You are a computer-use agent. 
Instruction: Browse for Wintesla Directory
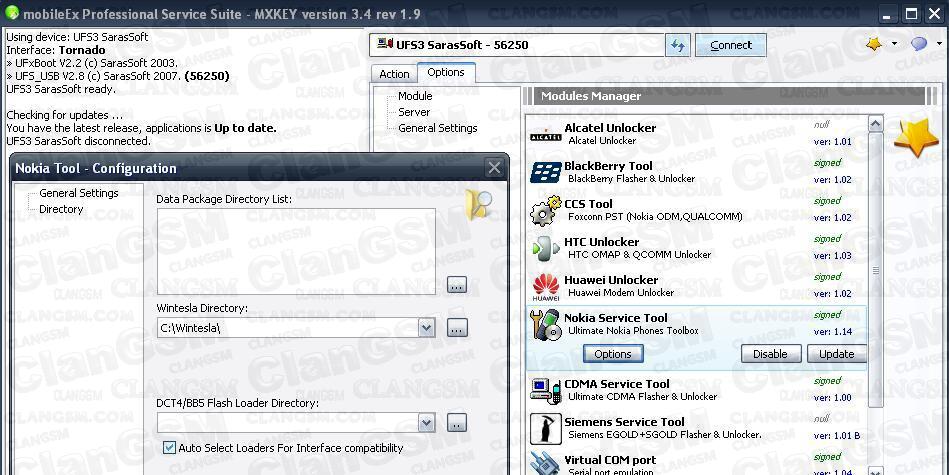click(457, 328)
